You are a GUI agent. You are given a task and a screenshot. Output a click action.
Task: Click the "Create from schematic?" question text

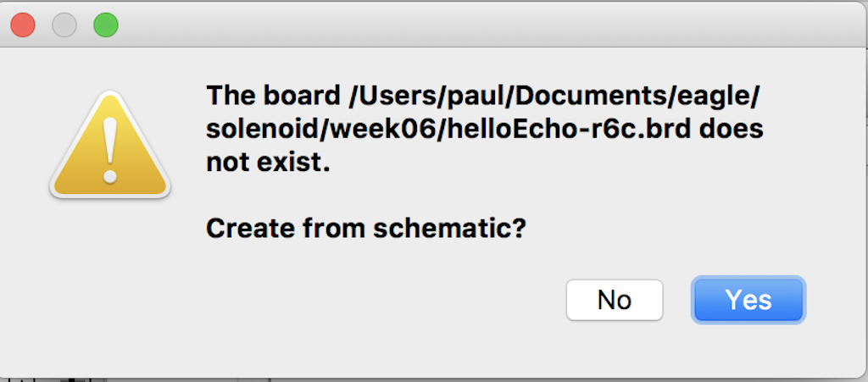tap(365, 228)
